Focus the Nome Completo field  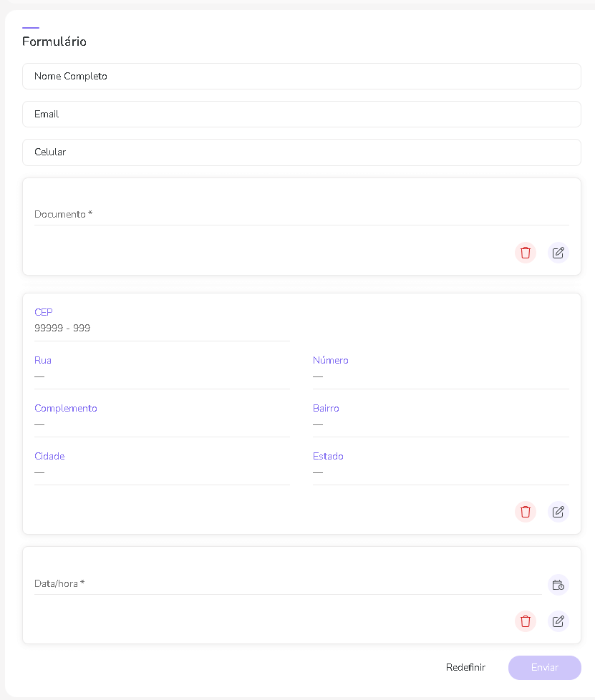tap(301, 77)
